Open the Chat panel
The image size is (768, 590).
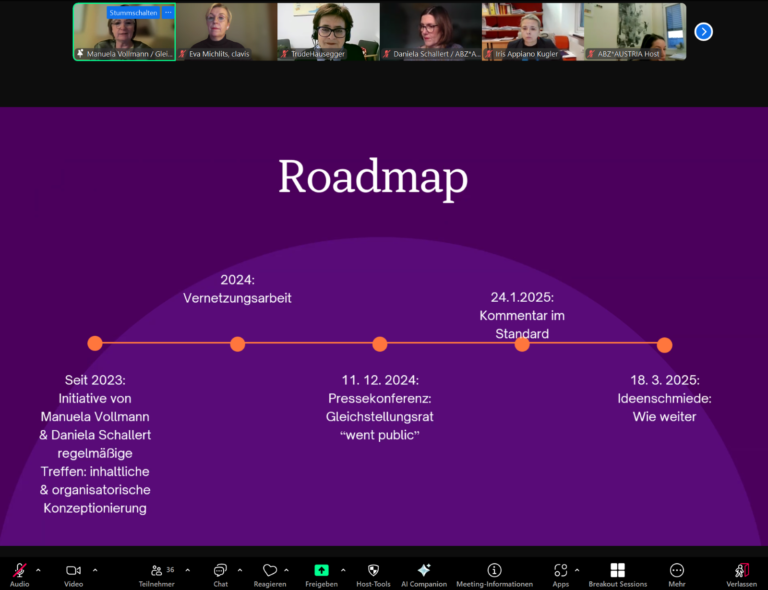click(220, 570)
